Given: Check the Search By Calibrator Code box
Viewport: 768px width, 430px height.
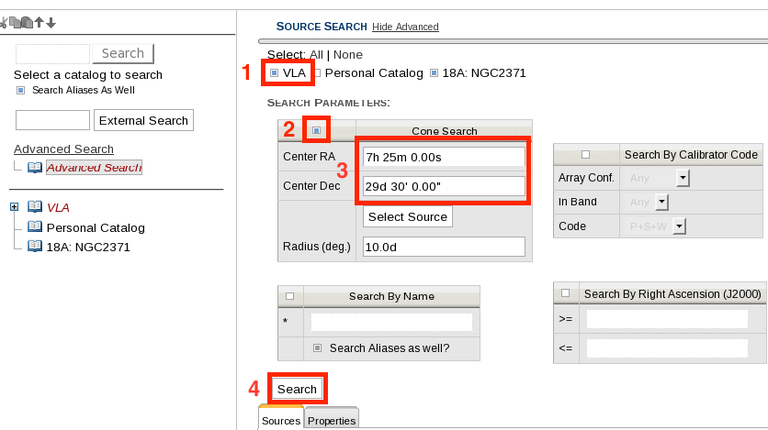Looking at the screenshot, I should click(585, 155).
